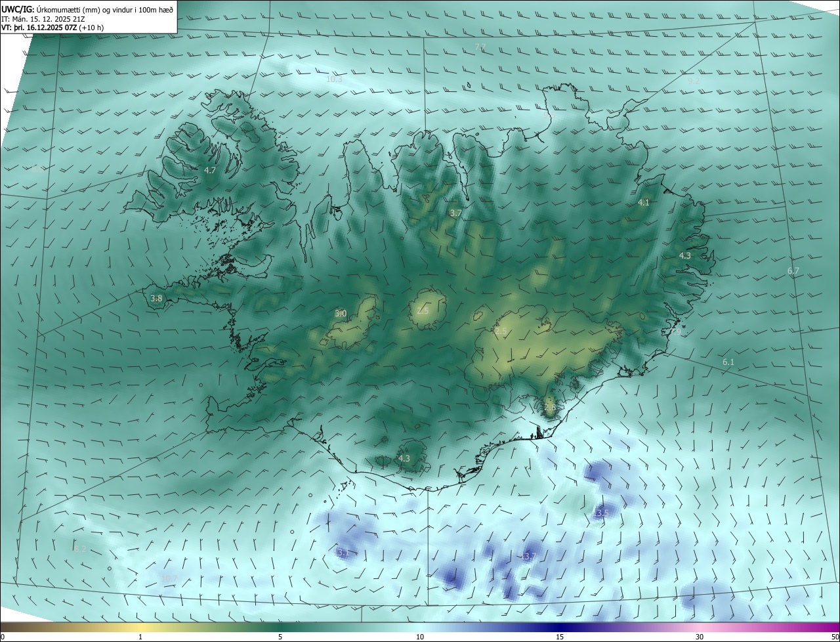This screenshot has width=840, height=642.
Task: Click the 8.2 value southwest of Iceland
Action: click(80, 549)
